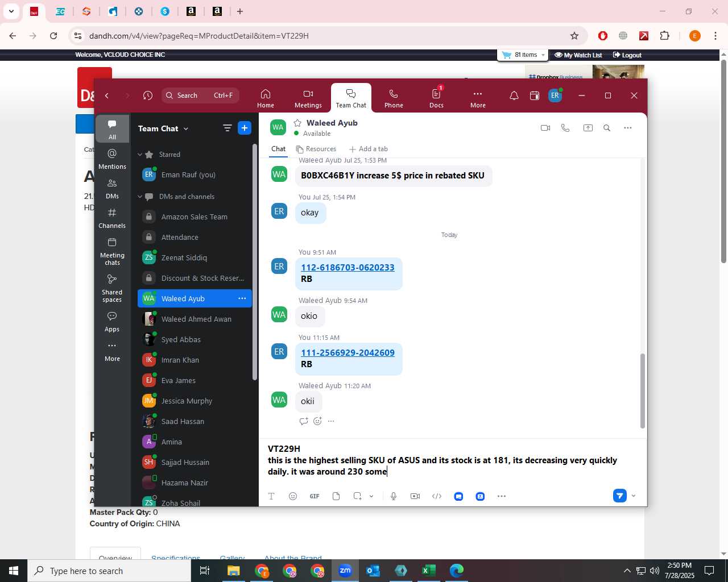Open order link 112-6186703-0620233
This screenshot has height=582, width=728.
pyautogui.click(x=348, y=268)
